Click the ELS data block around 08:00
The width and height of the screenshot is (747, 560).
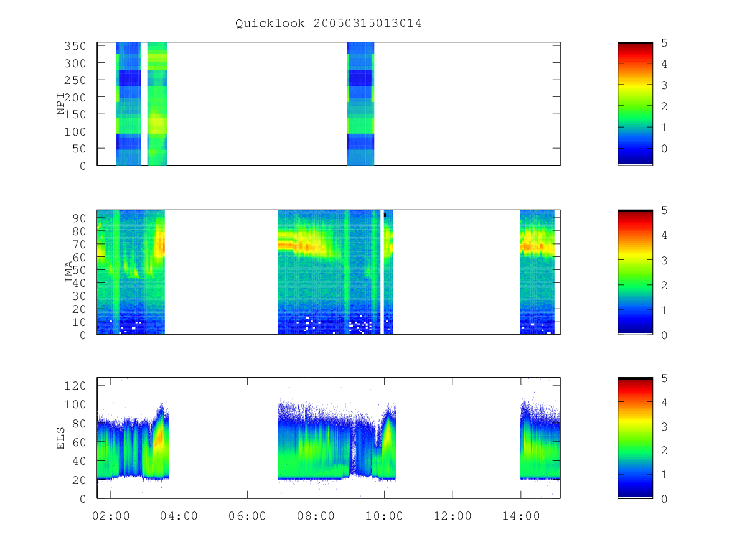336,442
